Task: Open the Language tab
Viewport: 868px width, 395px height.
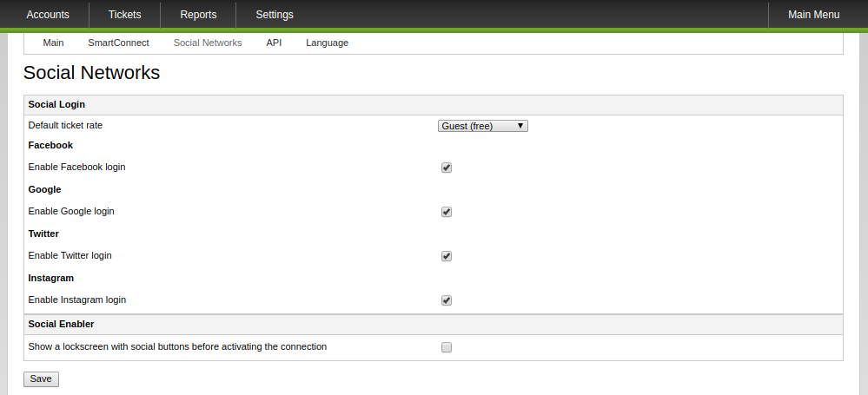Action: click(327, 43)
